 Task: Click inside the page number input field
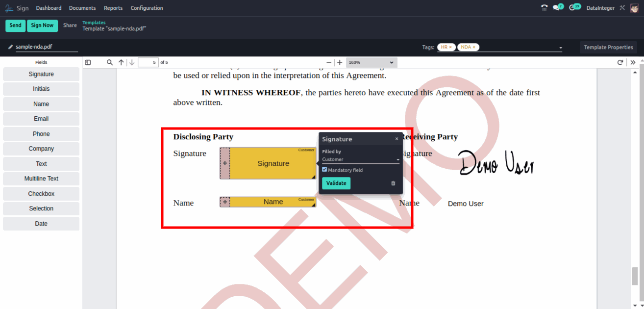point(148,62)
